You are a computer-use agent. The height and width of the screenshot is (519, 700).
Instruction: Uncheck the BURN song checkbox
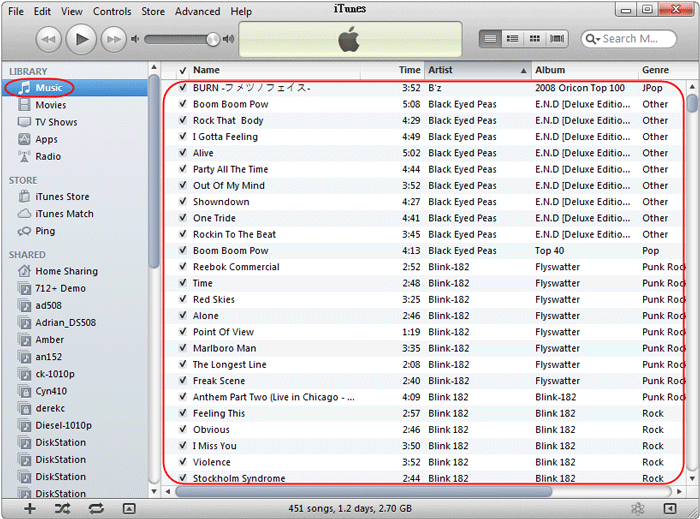tap(183, 87)
